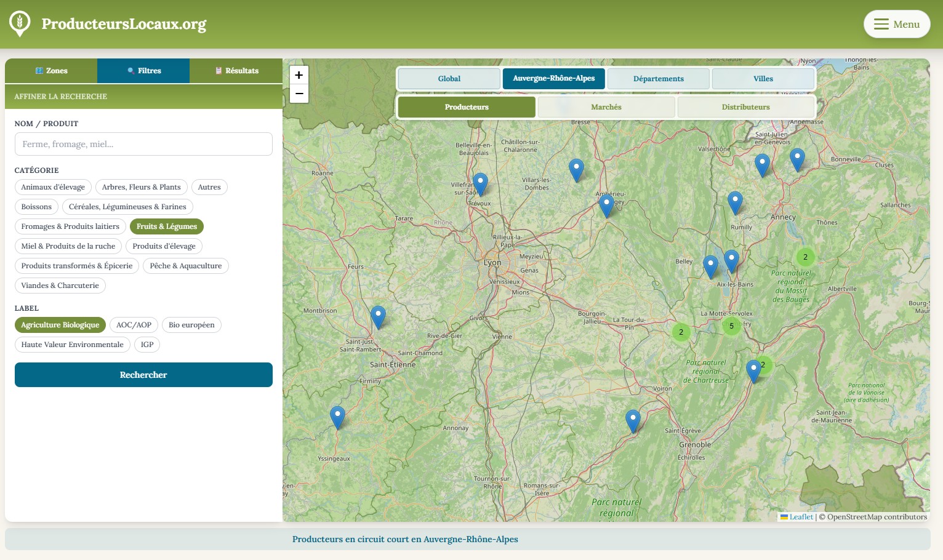Click marker west of Saint-Égrève
Screen dimensions: 943x560
coord(633,421)
